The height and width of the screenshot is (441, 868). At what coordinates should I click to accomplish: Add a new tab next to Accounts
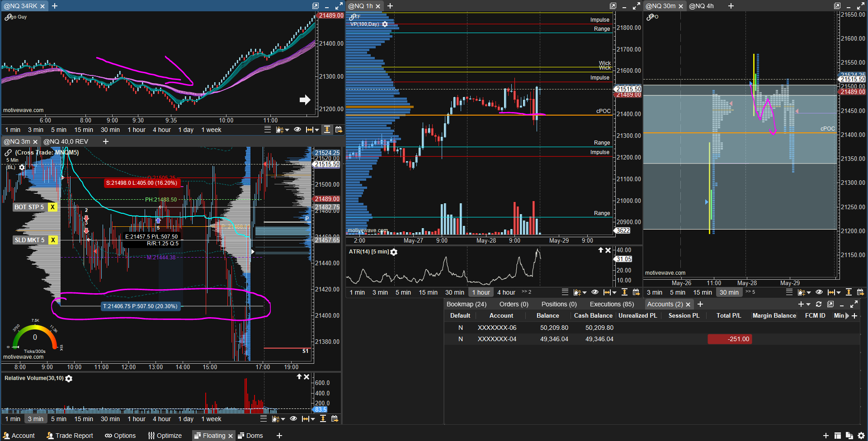[x=700, y=305]
